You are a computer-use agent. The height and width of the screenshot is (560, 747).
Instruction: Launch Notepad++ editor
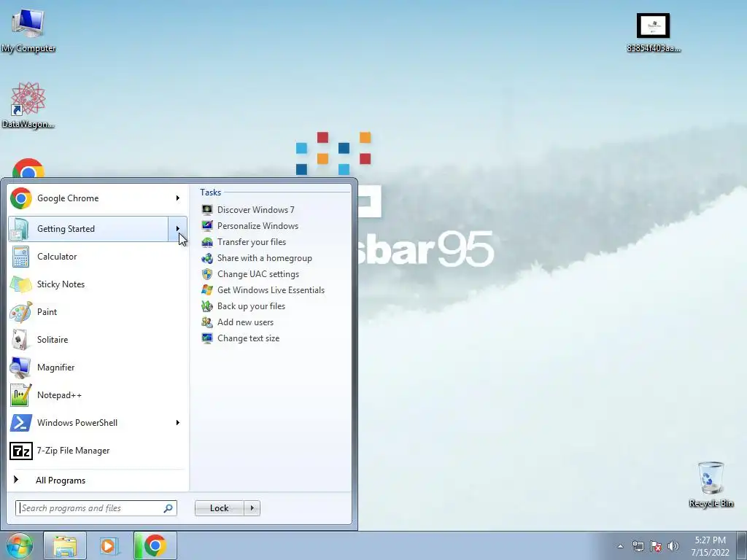click(x=98, y=395)
